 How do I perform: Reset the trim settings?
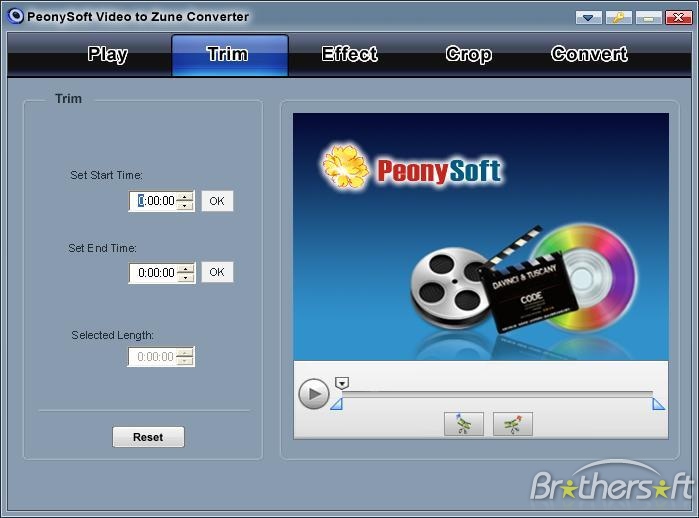(148, 437)
